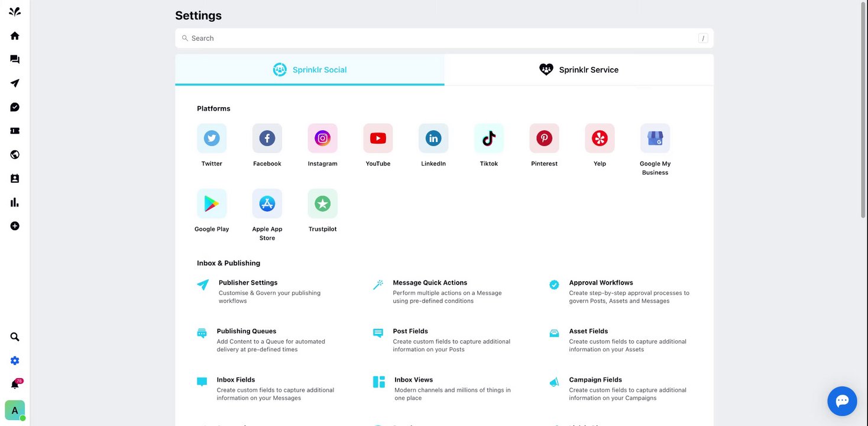
Task: Open the blue settings gear icon
Action: pos(15,361)
